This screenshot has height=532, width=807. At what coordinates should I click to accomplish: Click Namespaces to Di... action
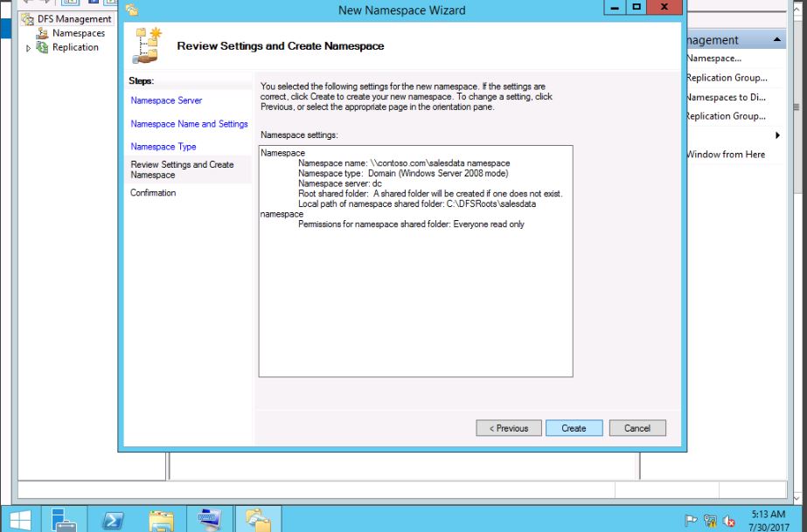click(727, 97)
